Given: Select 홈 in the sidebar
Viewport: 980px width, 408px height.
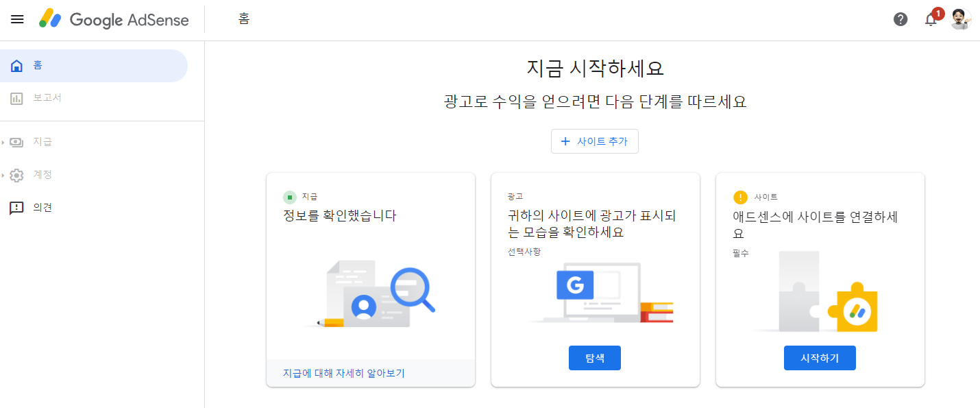Looking at the screenshot, I should point(94,66).
